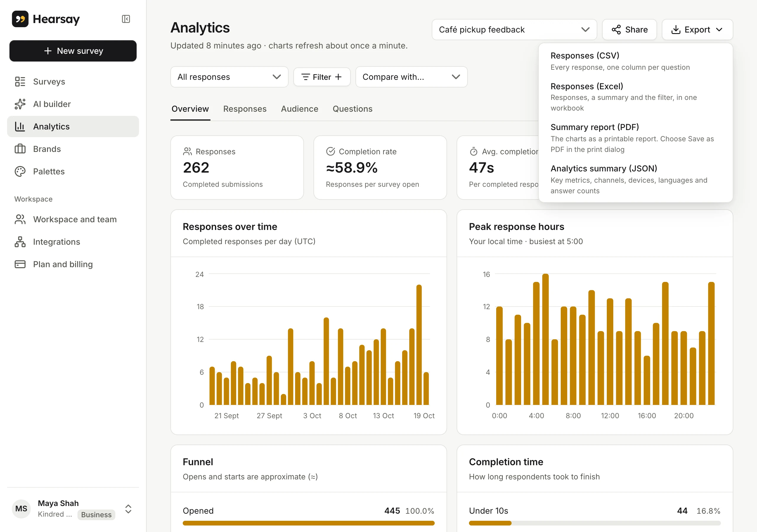Click the Filter + button
This screenshot has width=757, height=532.
322,77
